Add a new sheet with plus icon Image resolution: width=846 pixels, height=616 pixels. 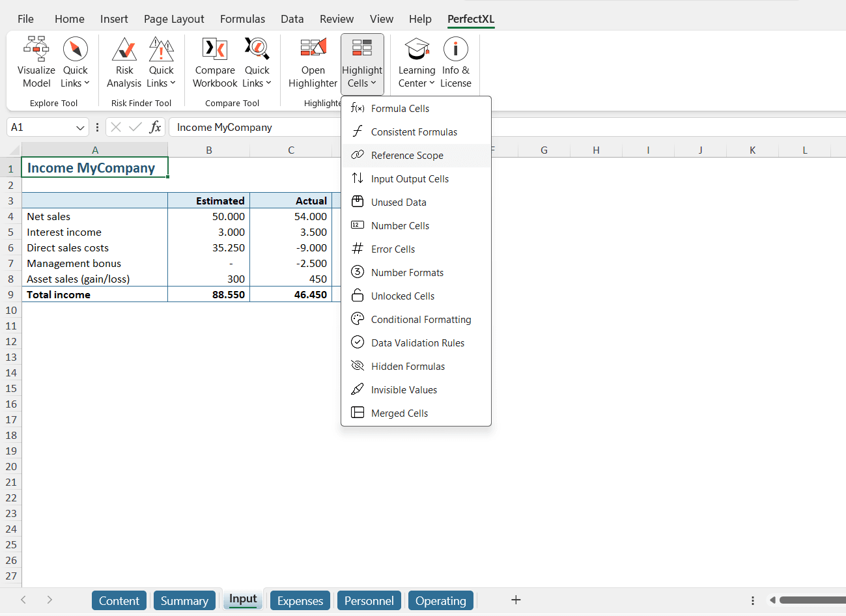click(x=516, y=600)
